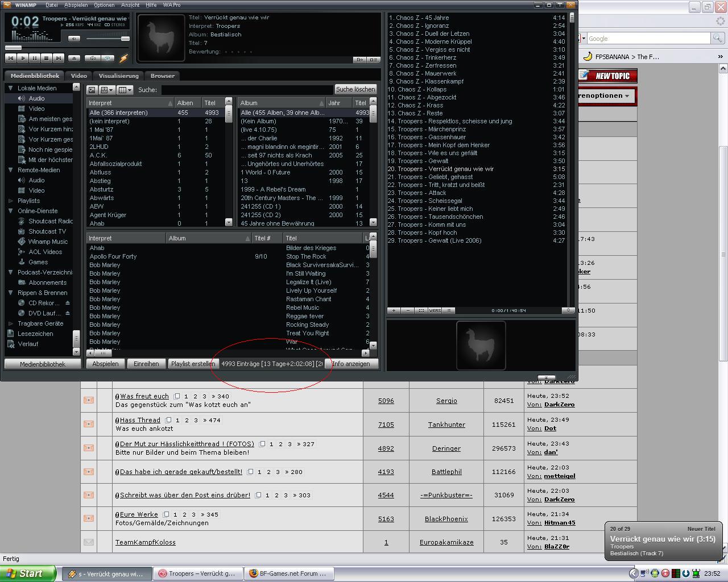Toggle shuffle mode in Winamp

point(92,58)
